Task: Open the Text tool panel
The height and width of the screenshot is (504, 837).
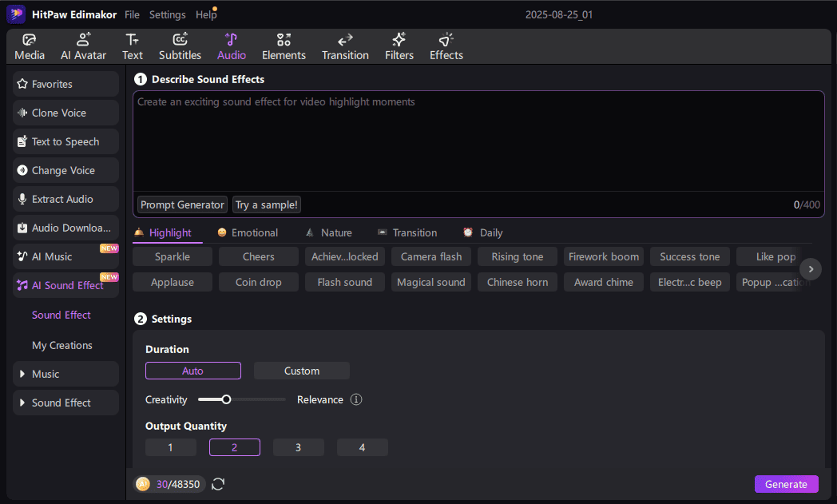Action: pos(132,47)
